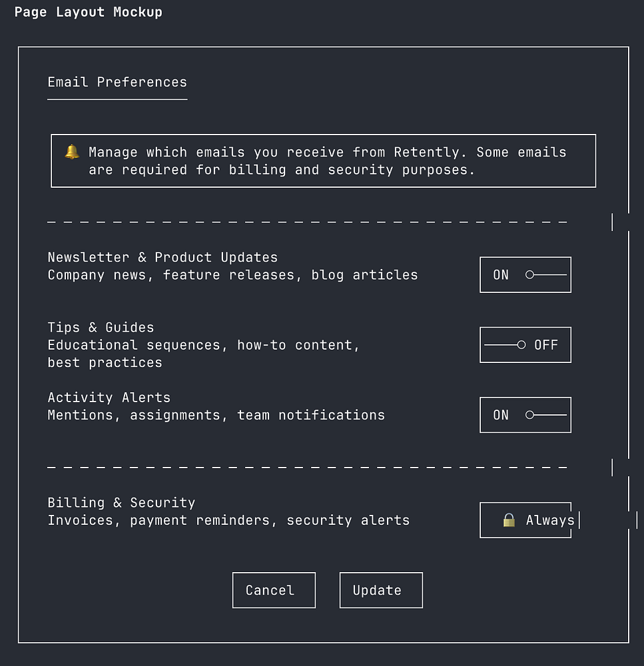Toggle the Newsletter & Product Updates switch
Screen dimensions: 644x666
[x=525, y=275]
